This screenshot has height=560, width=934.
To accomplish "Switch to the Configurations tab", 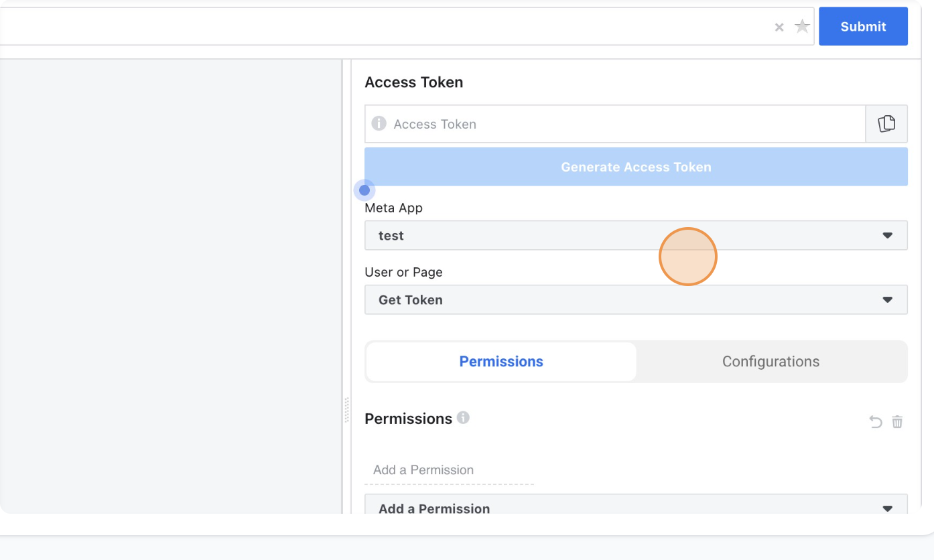I will pos(771,362).
